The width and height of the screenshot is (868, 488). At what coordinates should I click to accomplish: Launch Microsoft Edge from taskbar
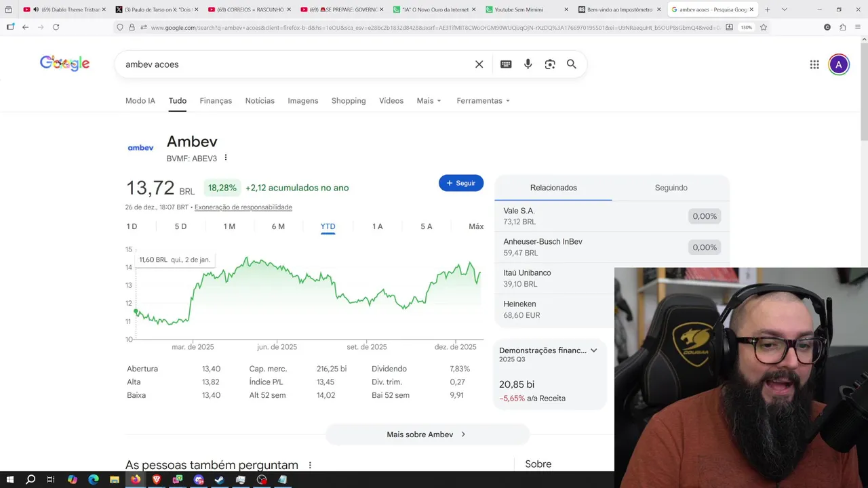94,479
